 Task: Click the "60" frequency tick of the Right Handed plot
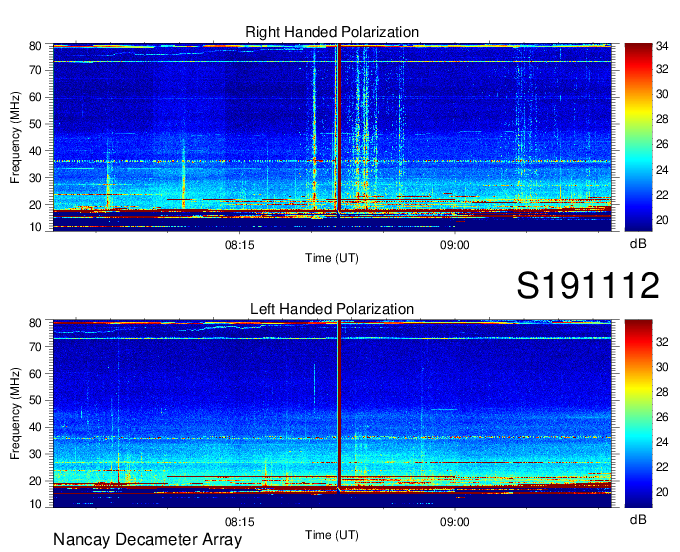click(35, 97)
